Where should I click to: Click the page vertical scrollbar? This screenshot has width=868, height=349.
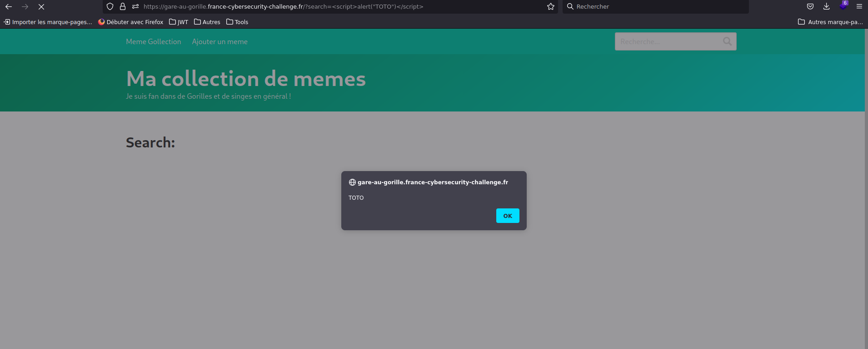[x=866, y=189]
